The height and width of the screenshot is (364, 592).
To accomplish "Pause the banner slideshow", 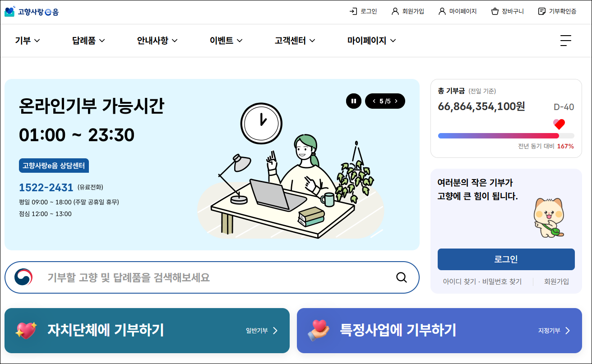I will pos(354,101).
